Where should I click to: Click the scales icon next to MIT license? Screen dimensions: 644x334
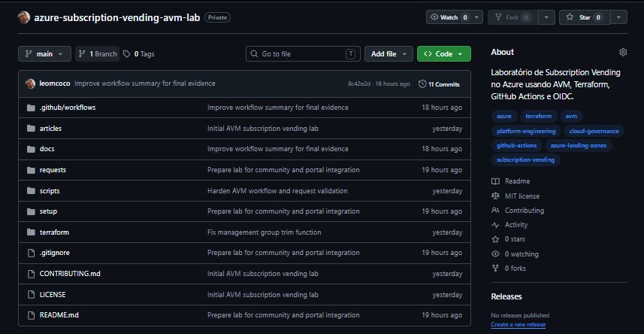(495, 196)
